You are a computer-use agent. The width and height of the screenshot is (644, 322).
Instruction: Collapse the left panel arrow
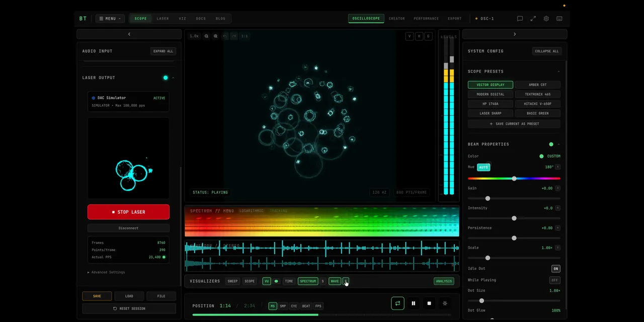pyautogui.click(x=129, y=34)
